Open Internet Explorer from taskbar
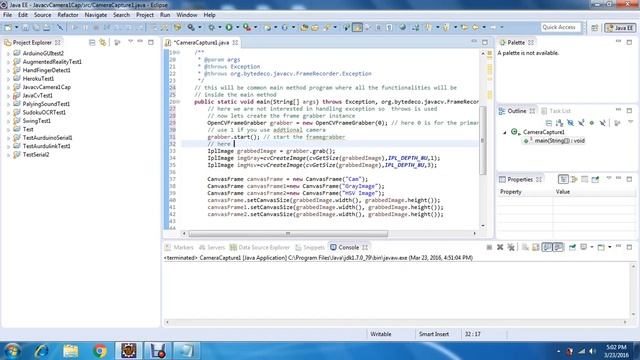Image resolution: width=640 pixels, height=360 pixels. [x=41, y=351]
